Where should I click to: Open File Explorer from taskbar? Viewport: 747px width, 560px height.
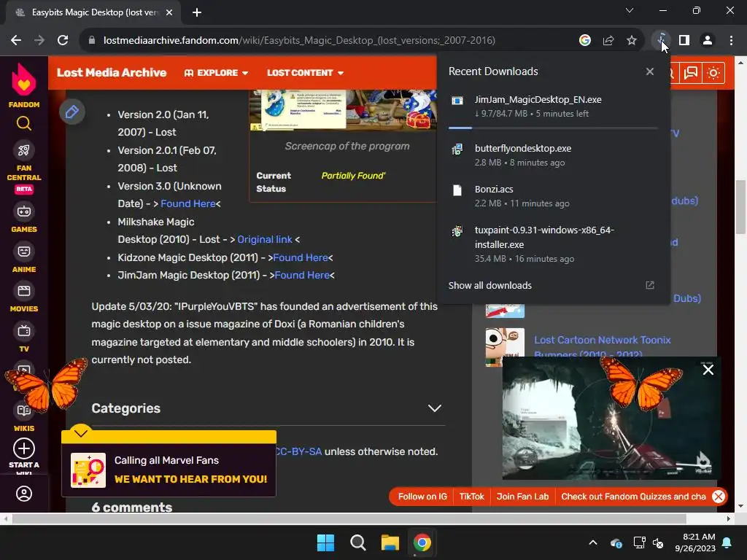coord(390,542)
